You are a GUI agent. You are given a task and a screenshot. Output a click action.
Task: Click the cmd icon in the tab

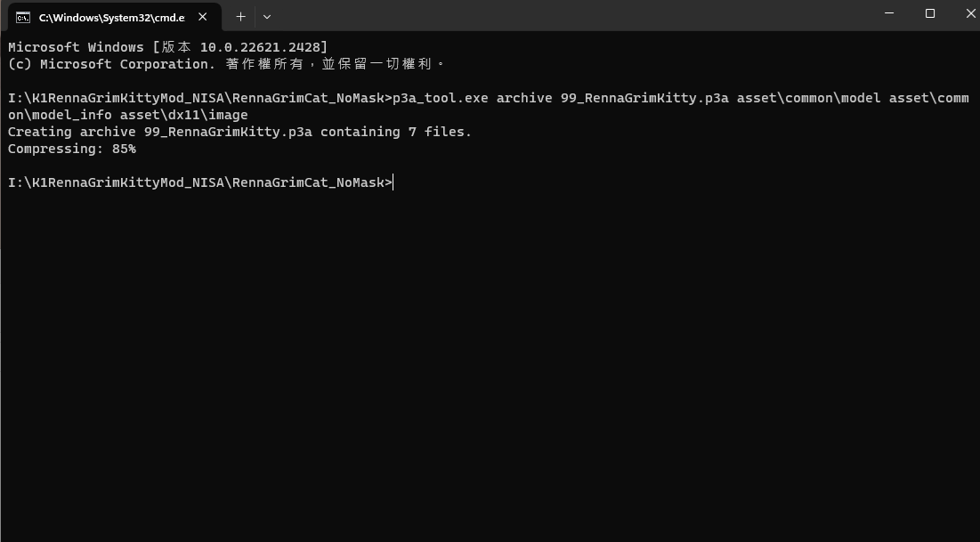pyautogui.click(x=23, y=17)
